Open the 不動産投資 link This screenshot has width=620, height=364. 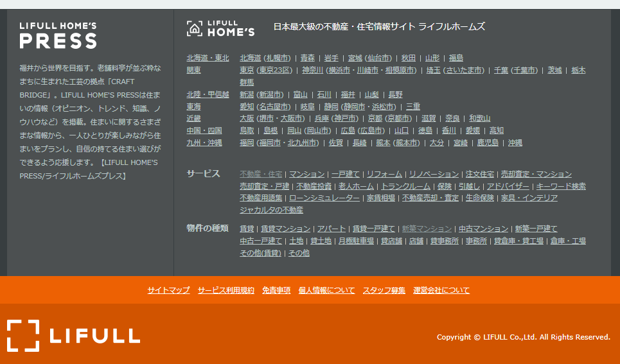pos(314,186)
